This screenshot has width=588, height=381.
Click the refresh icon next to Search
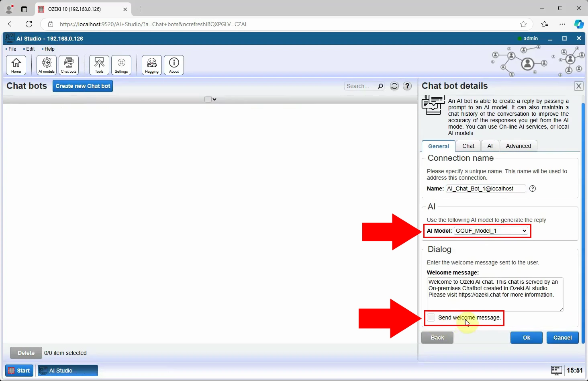coord(394,86)
